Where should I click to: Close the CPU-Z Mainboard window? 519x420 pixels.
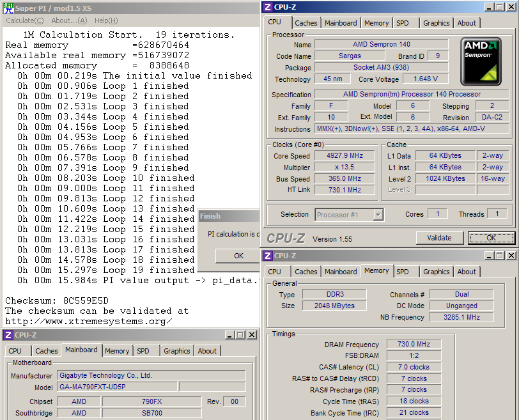(x=252, y=335)
